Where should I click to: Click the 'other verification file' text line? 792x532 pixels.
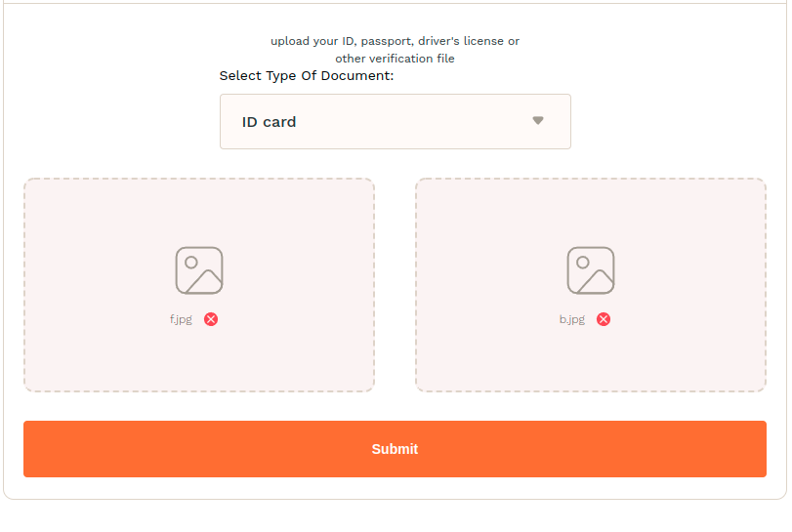tap(395, 59)
